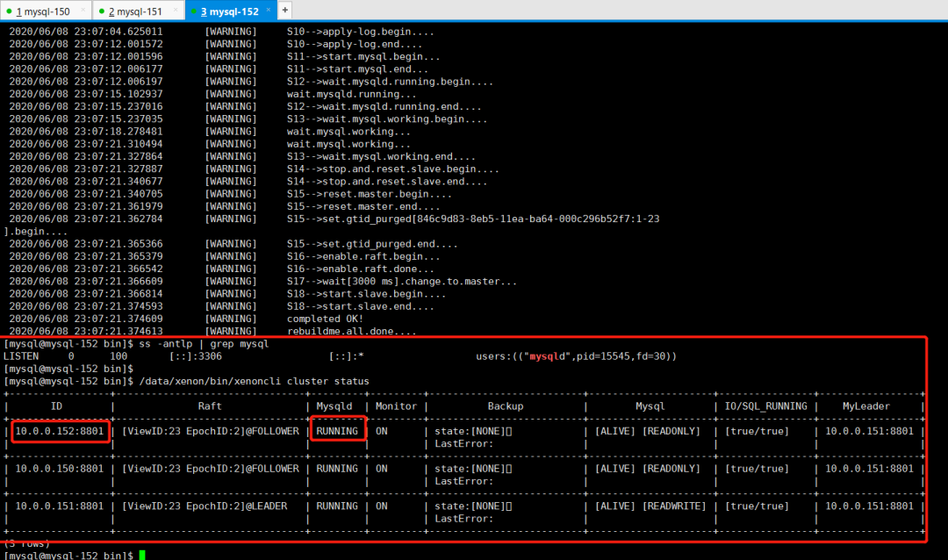This screenshot has height=560, width=948.
Task: Click the 'ID' column header
Action: [56, 406]
